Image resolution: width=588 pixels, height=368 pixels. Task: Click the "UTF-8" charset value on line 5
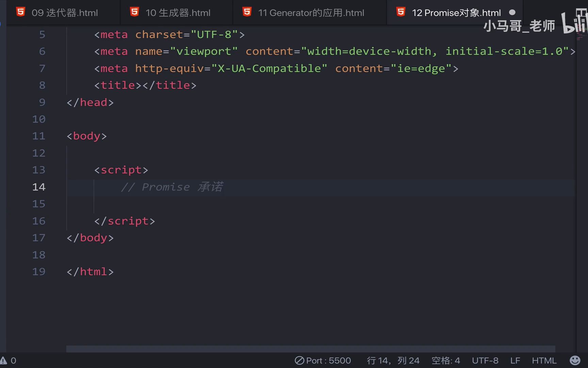(x=214, y=35)
